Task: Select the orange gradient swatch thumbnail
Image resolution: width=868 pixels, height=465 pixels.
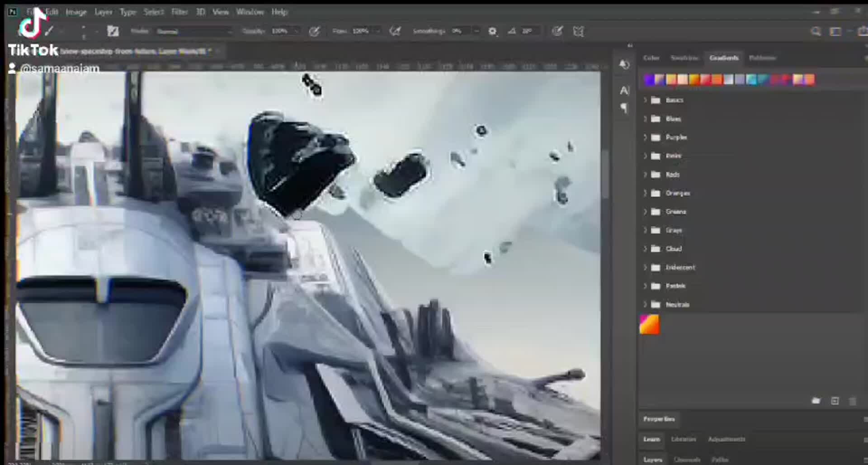Action: [649, 324]
